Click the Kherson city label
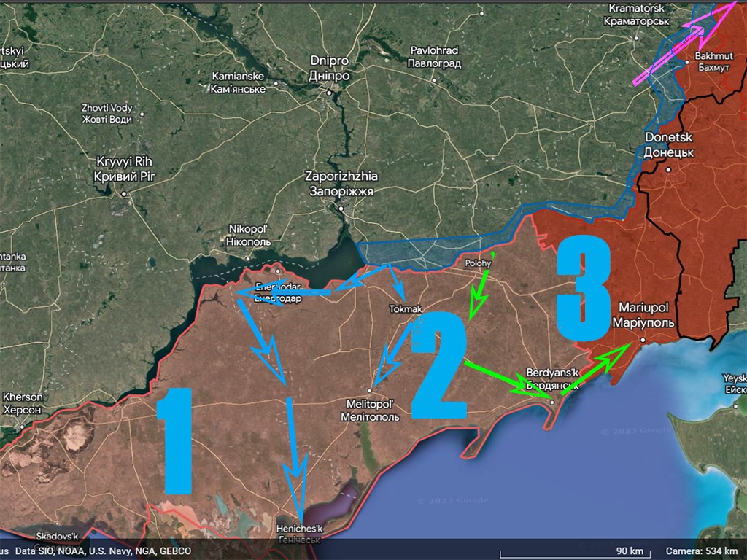Viewport: 747px width, 560px height. click(22, 403)
